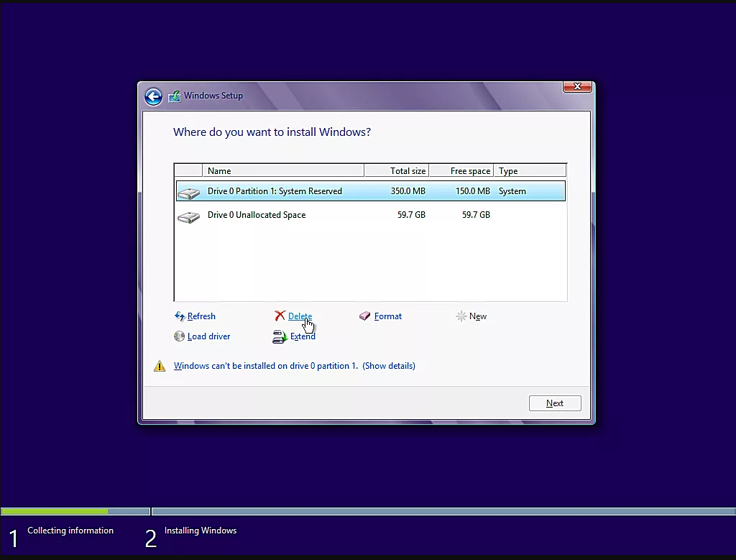
Task: Extend the selected partition
Action: 303,336
